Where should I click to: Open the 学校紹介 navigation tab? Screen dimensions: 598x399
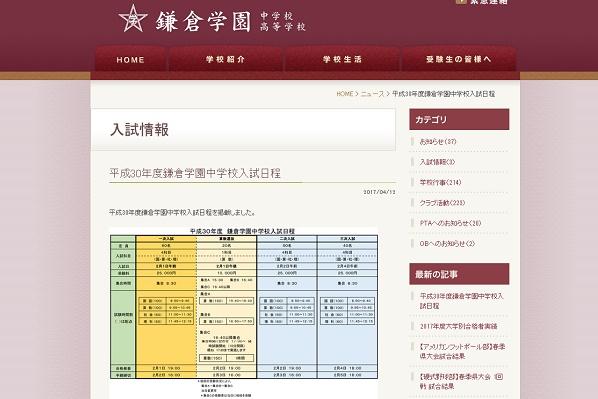[225, 60]
